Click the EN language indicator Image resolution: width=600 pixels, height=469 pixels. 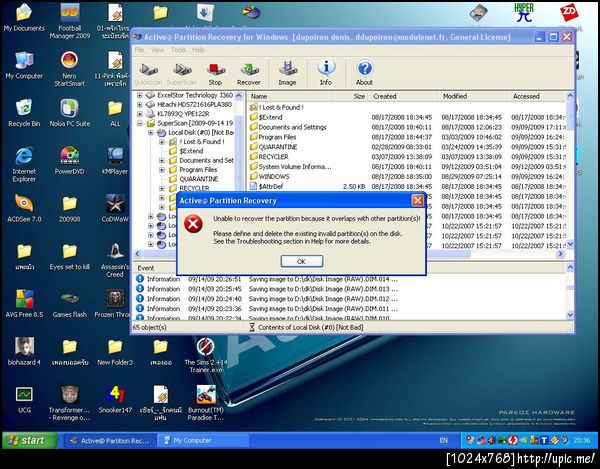point(443,441)
